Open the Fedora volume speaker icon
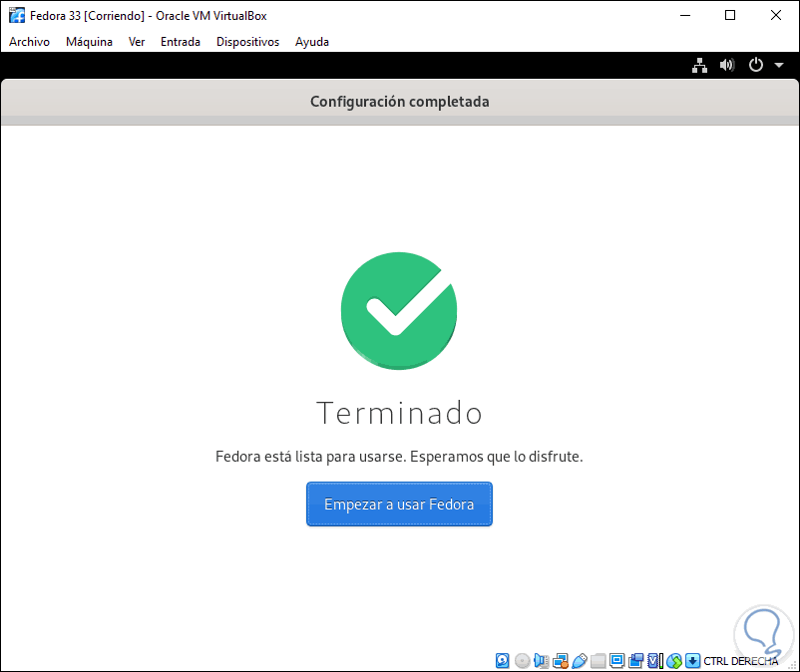The image size is (800, 672). pos(727,65)
